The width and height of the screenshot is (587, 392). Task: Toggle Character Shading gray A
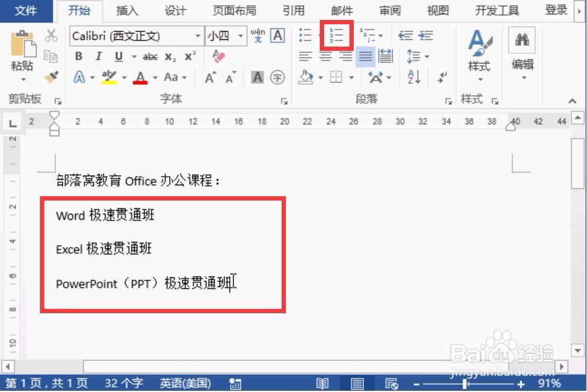[x=257, y=78]
